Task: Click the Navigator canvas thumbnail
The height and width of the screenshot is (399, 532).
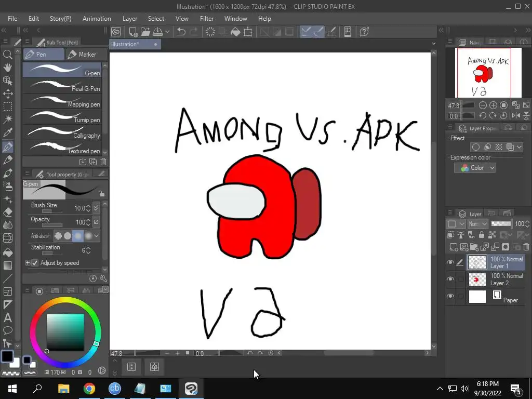Action: tap(488, 73)
